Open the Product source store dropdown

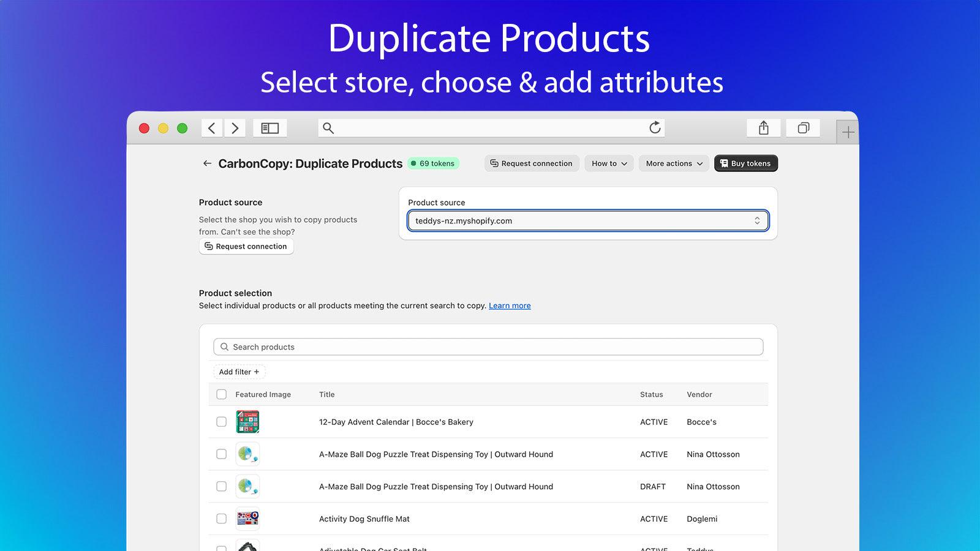(587, 220)
